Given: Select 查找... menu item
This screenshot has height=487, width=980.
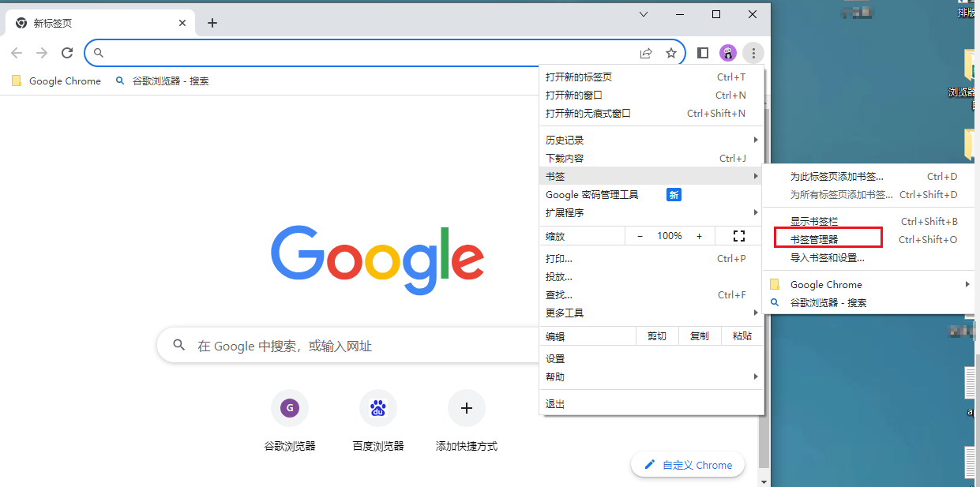Looking at the screenshot, I should click(x=651, y=294).
